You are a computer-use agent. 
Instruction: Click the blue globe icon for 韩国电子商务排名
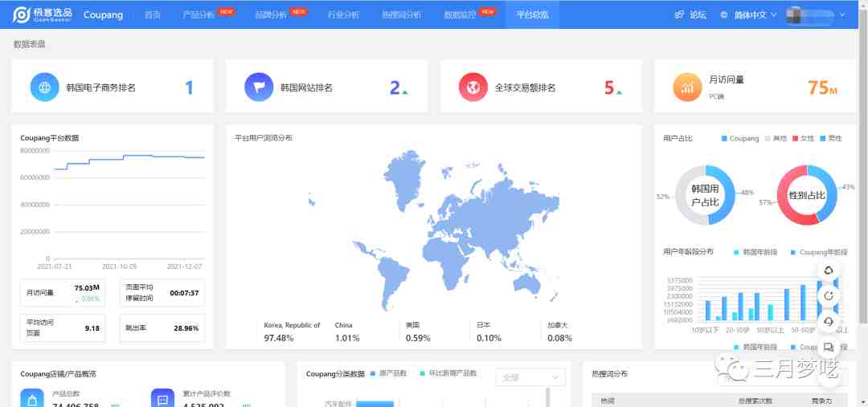tap(44, 87)
